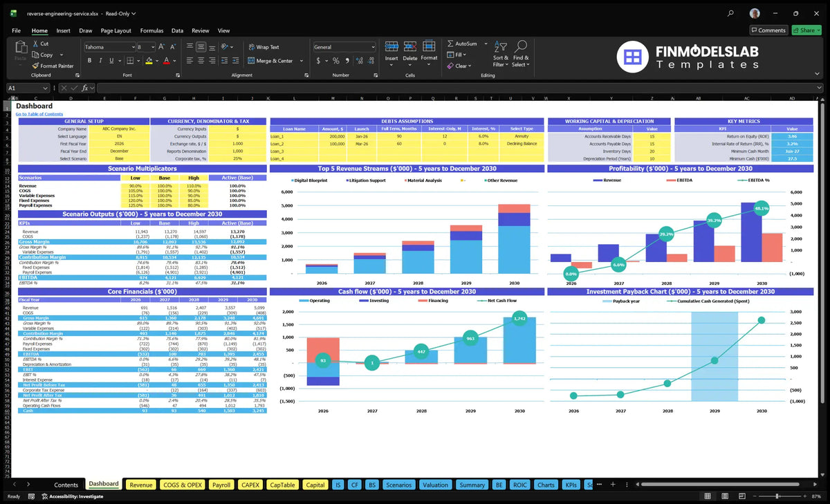Screen dimensions: 830x504
Task: Click the Copy icon
Action: pyautogui.click(x=35, y=55)
